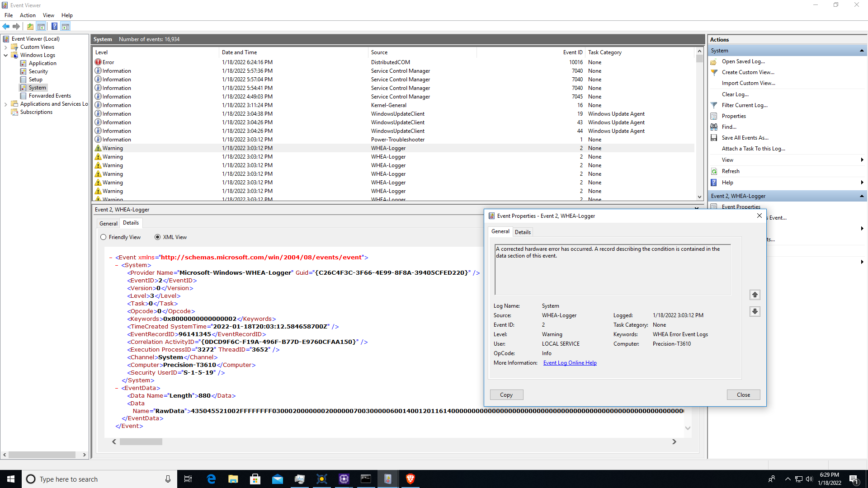Select the Friendly View radio button
The width and height of the screenshot is (868, 488).
(104, 237)
